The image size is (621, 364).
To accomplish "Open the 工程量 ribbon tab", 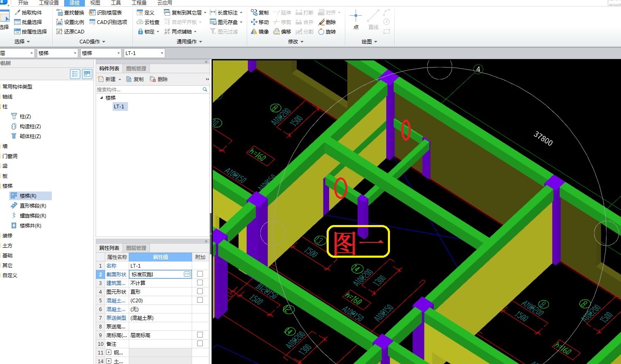I will [139, 3].
